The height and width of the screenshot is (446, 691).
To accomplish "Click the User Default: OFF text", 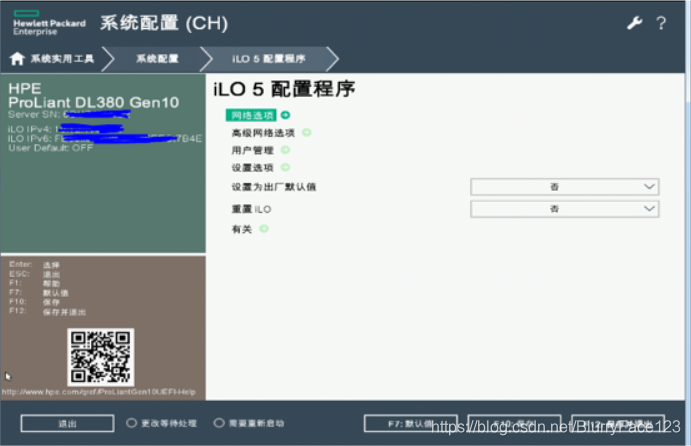I will [51, 148].
